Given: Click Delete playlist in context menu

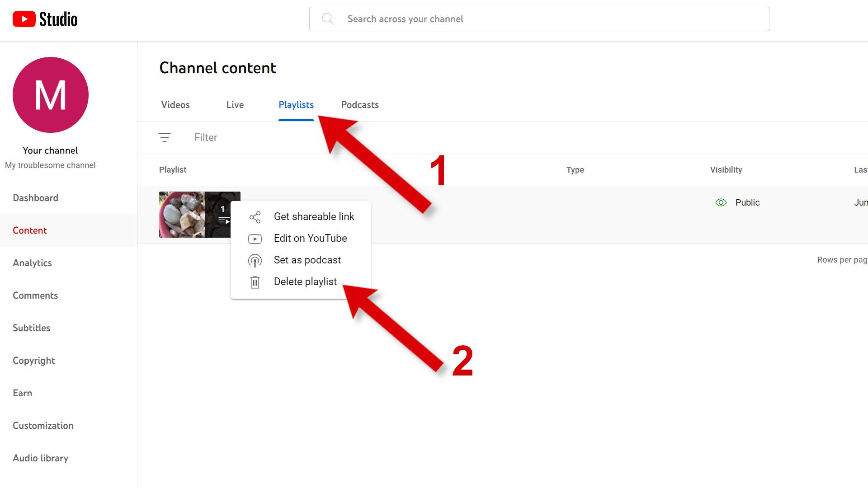Looking at the screenshot, I should tap(305, 281).
